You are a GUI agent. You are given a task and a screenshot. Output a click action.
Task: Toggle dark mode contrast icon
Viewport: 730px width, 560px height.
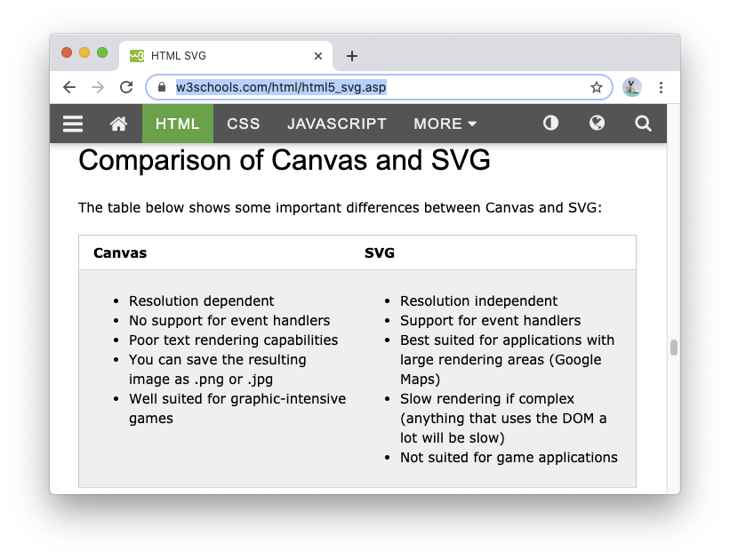coord(550,124)
